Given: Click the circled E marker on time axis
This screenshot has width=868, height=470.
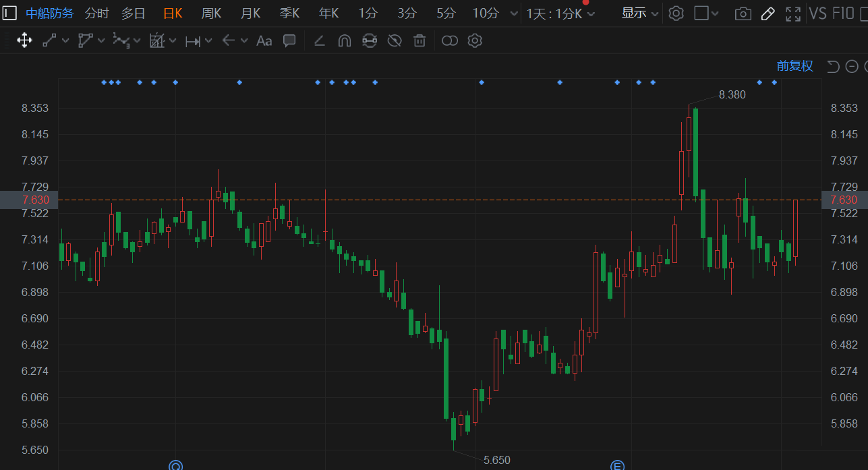Looking at the screenshot, I should coord(616,465).
